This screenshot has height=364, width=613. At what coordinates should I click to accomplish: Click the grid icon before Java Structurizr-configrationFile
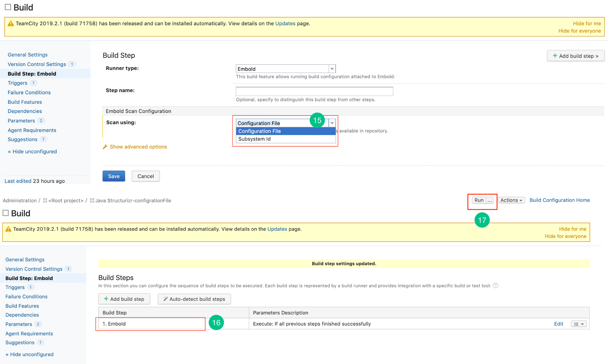tap(92, 200)
